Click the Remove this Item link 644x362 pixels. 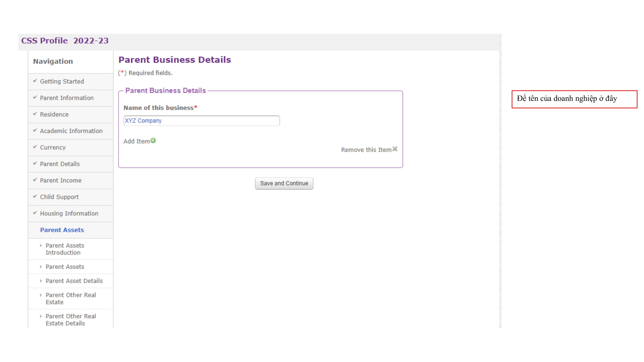coord(366,150)
